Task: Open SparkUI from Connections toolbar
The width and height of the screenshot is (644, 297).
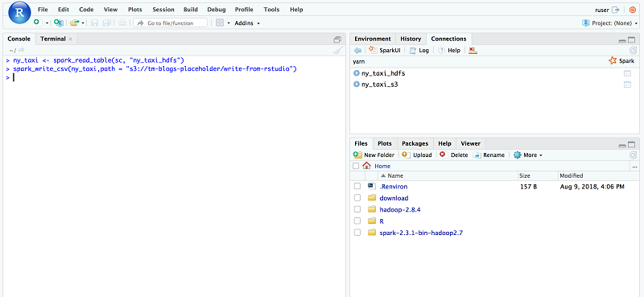Action: click(385, 50)
